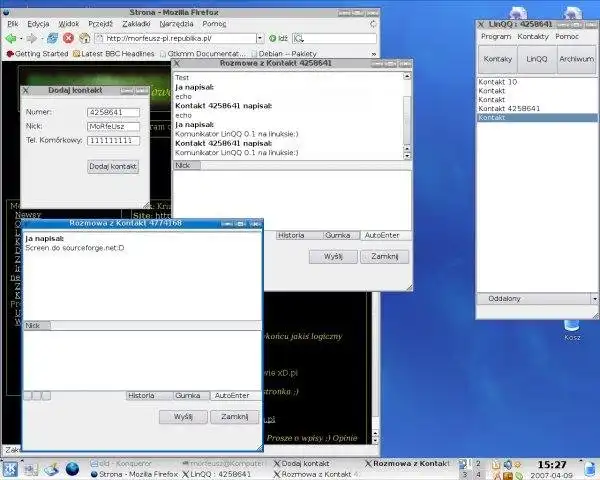Click the Firefox search engine icon
600x480 pixels.
(x=298, y=38)
